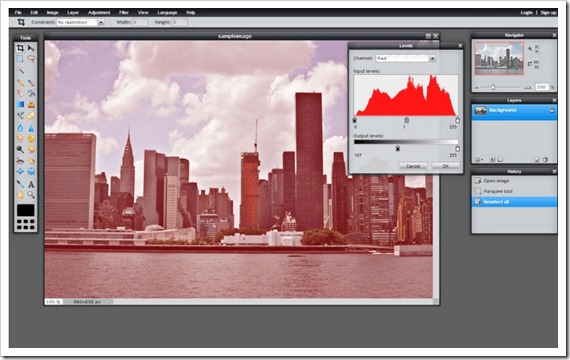Click the input levels white point handle
Viewport: 570px width, 360px height.
[457, 120]
